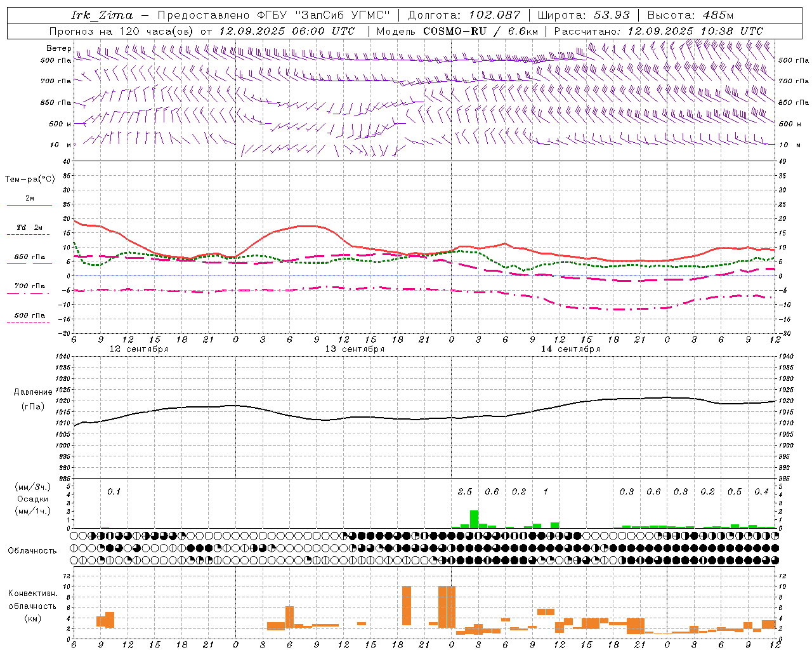Select the computed time "12.09.2025 10:38 UTC"

coord(695,31)
